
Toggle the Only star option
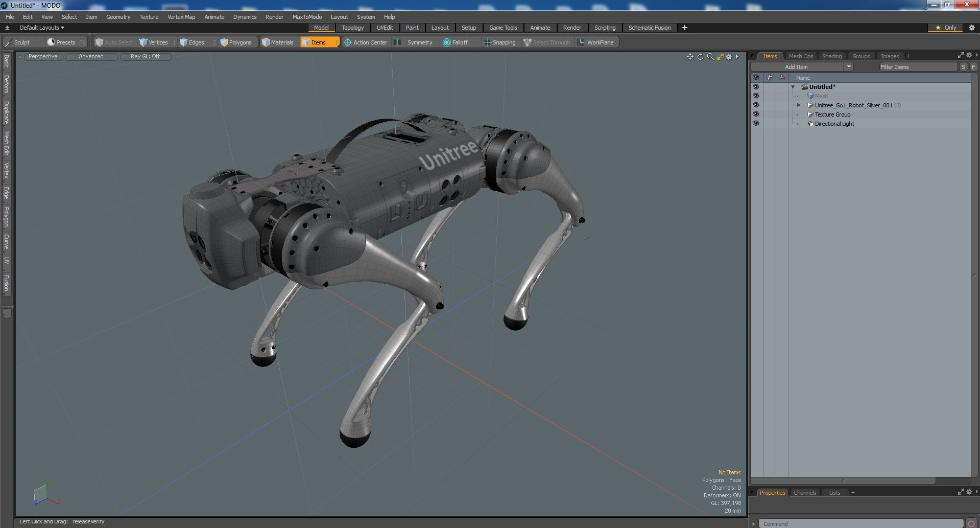click(945, 28)
